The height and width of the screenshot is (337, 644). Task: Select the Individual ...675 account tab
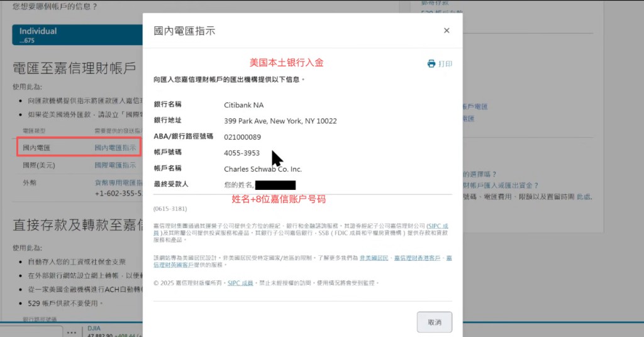77,35
